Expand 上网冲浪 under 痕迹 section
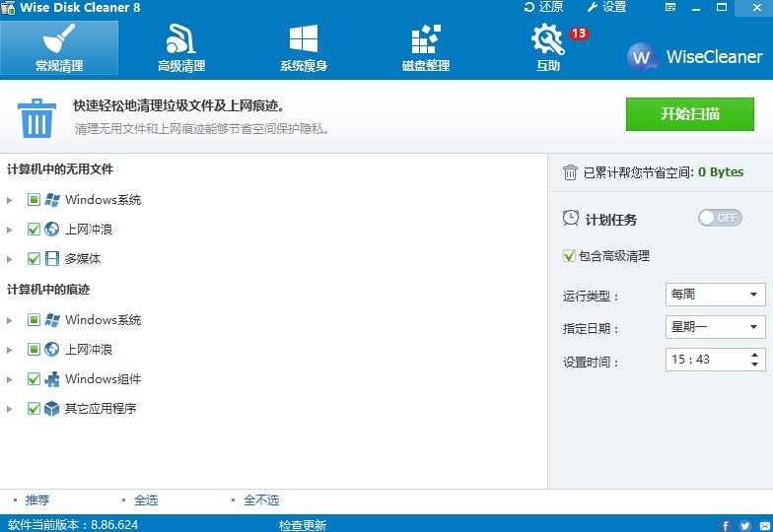 pos(10,350)
